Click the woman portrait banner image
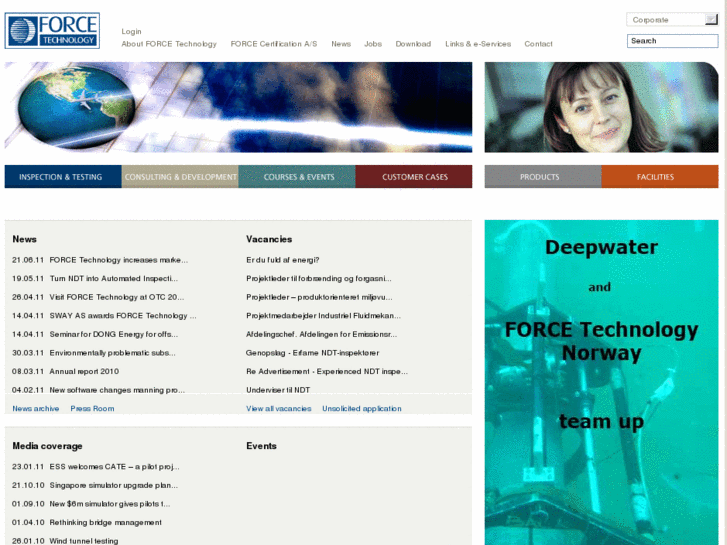The height and width of the screenshot is (545, 727). (601, 107)
